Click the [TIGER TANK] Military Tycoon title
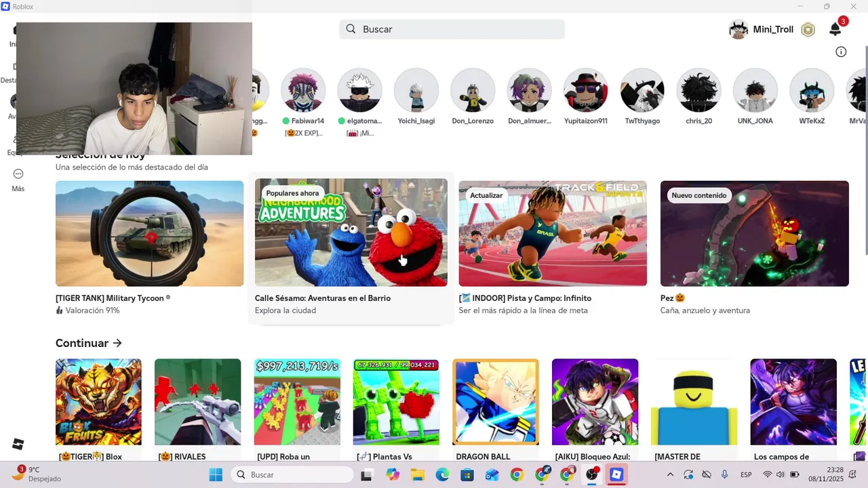This screenshot has width=868, height=488. tap(113, 298)
